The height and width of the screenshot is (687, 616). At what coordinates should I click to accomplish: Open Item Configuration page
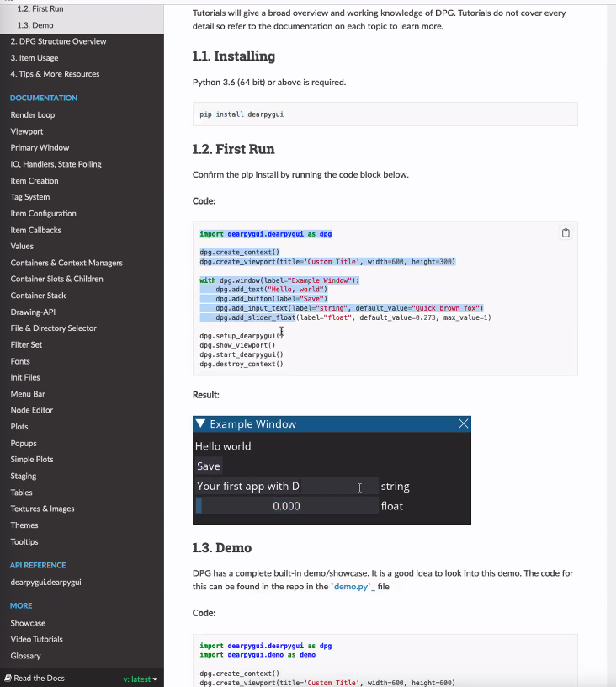pyautogui.click(x=44, y=213)
